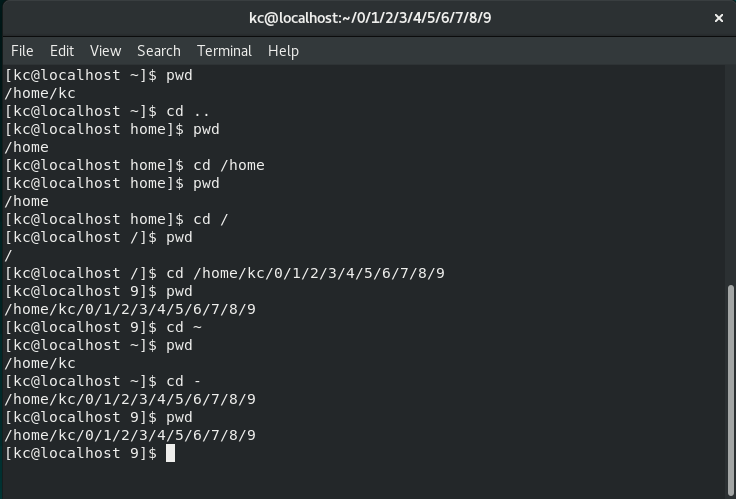736x499 pixels.
Task: Open the Terminal menu
Action: (x=224, y=51)
